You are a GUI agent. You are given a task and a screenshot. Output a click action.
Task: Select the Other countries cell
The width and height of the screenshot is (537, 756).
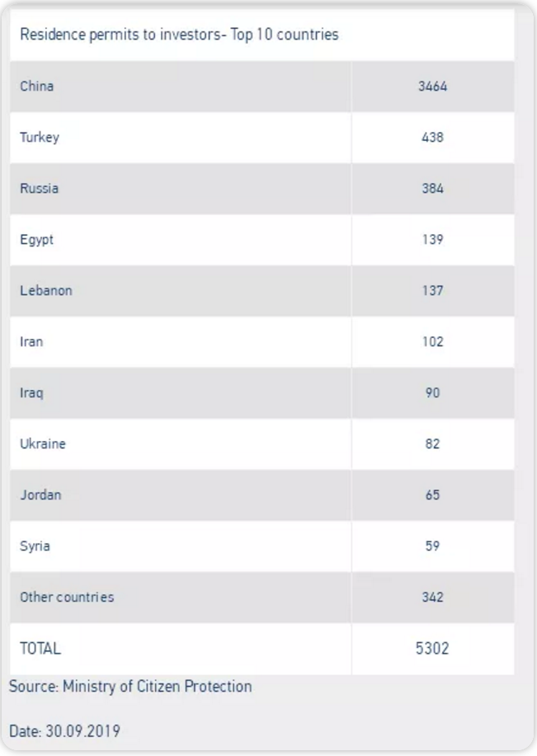click(x=67, y=597)
